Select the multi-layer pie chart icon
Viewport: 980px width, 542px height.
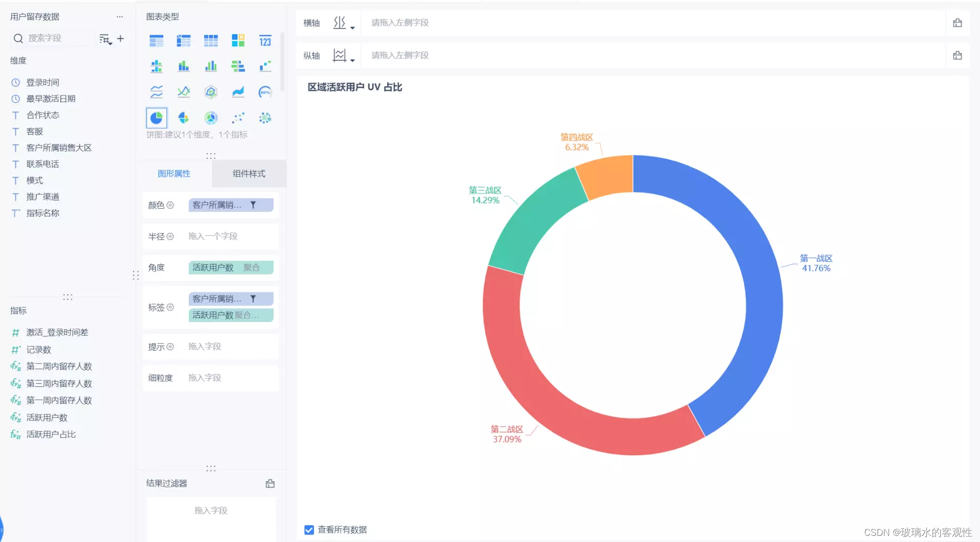(x=211, y=118)
